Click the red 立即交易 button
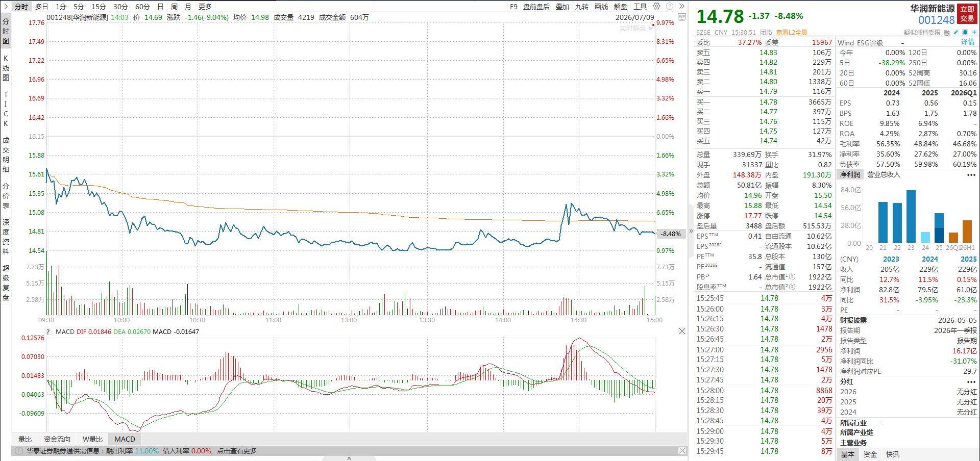Image resolution: width=980 pixels, height=461 pixels. (967, 14)
